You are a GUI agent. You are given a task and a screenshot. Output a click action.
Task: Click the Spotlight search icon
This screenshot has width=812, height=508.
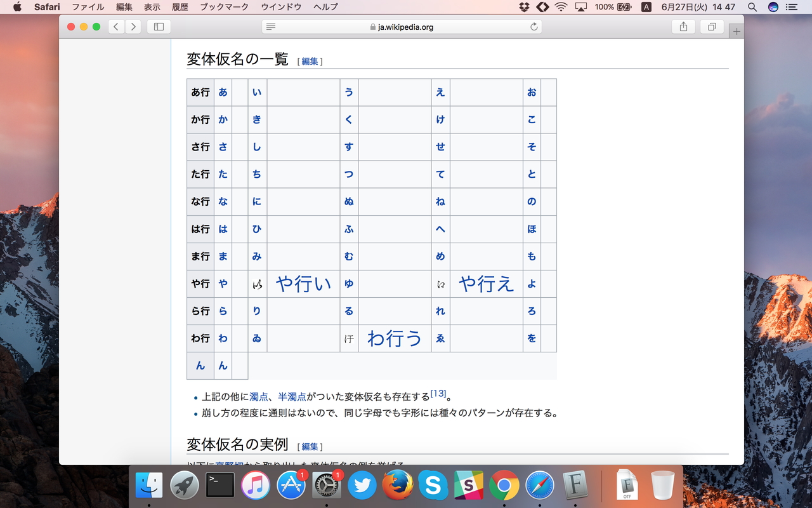coord(752,7)
